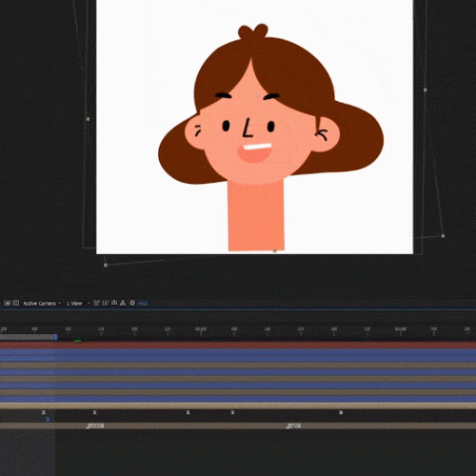This screenshot has width=476, height=476.
Task: Open the Active Camera view dropdown
Action: click(42, 304)
